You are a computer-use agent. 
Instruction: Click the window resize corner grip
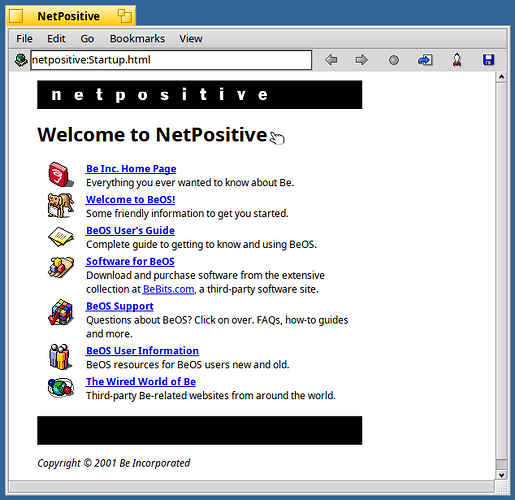pyautogui.click(x=502, y=488)
